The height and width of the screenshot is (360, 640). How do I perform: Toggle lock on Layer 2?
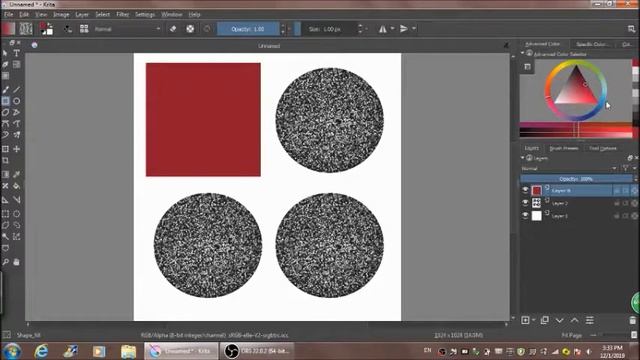pos(617,203)
